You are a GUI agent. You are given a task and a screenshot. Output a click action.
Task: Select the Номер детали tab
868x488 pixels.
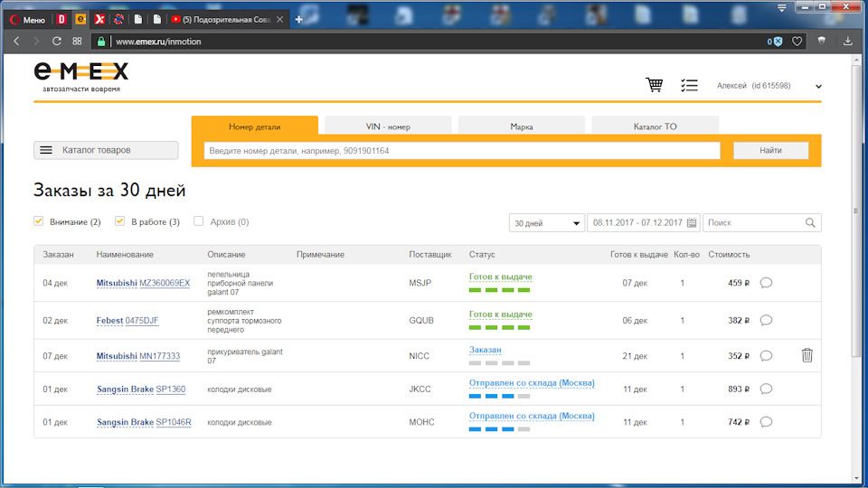(255, 127)
